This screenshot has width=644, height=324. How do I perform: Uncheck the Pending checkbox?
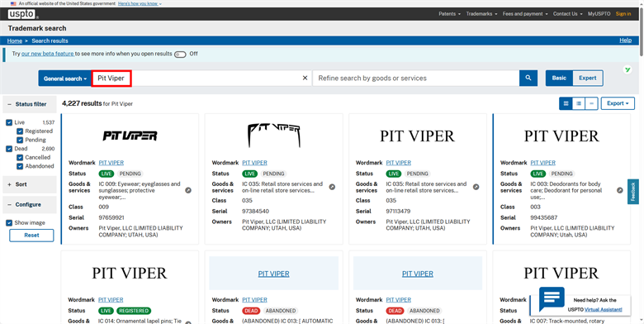[20, 140]
